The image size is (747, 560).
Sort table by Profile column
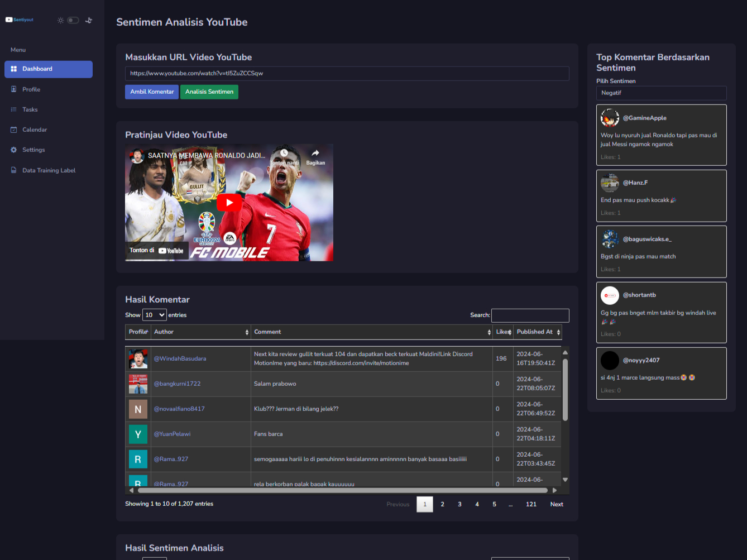[138, 332]
